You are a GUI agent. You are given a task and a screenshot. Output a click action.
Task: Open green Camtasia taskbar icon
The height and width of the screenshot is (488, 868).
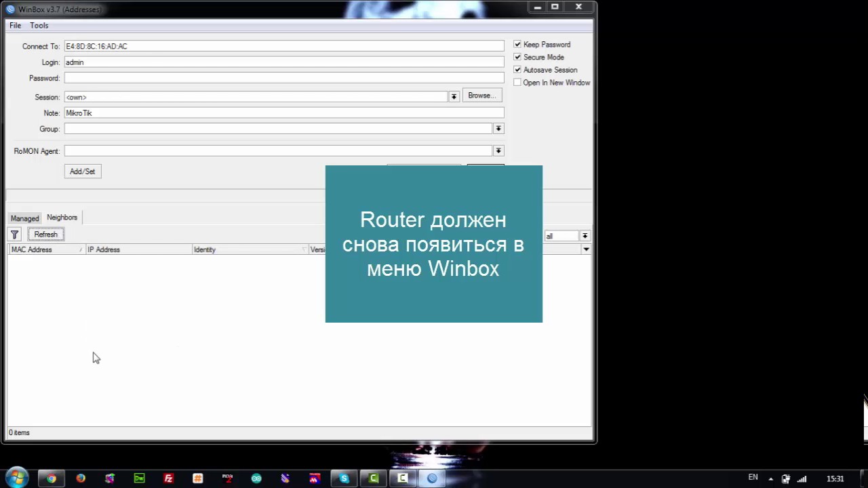tap(374, 478)
